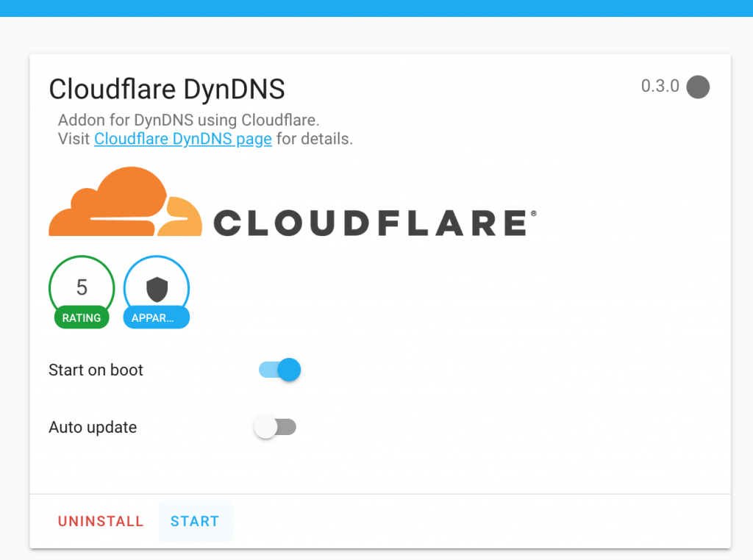Click the RATING label on the green badge

(x=82, y=317)
